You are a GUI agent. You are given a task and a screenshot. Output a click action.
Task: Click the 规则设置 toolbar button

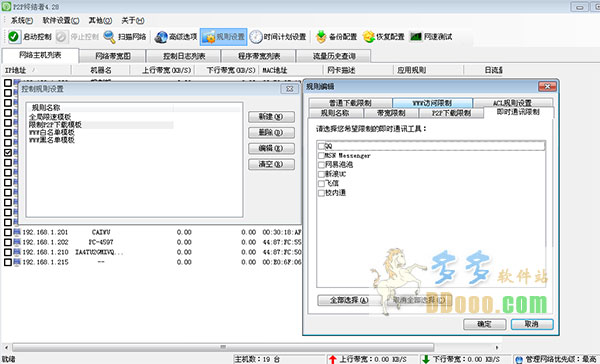click(x=223, y=37)
